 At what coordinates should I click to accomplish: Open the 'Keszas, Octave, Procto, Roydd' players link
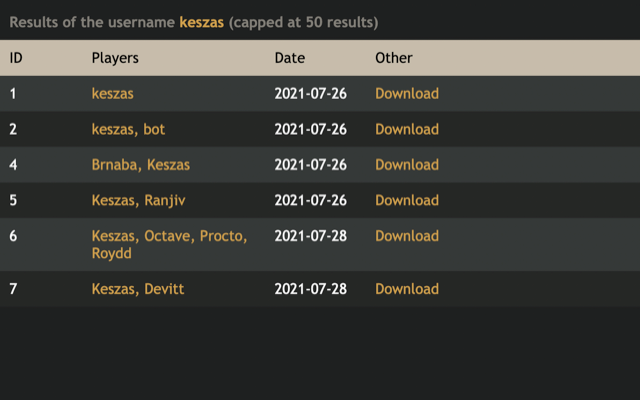pyautogui.click(x=169, y=244)
